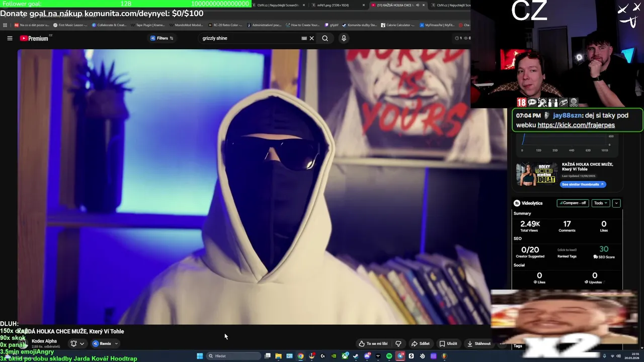644x362 pixels.
Task: View the SEO Score value 30
Action: [604, 249]
